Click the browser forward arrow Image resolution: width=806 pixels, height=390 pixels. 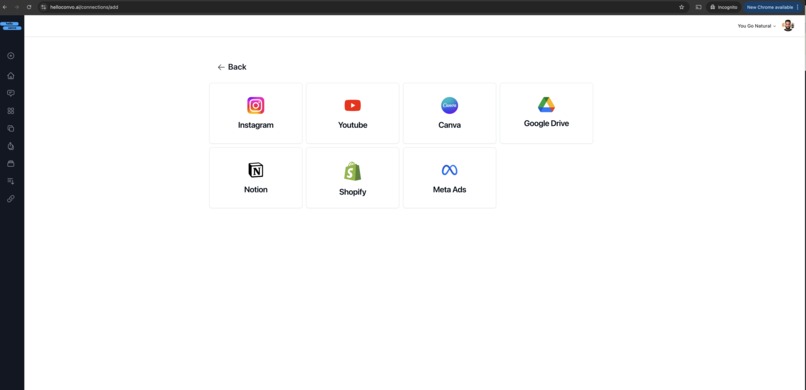17,7
